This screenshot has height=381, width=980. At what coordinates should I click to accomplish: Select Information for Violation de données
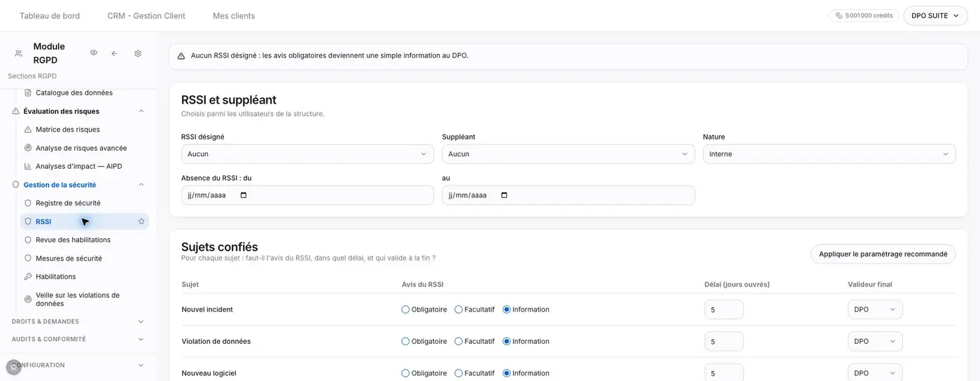pos(507,342)
